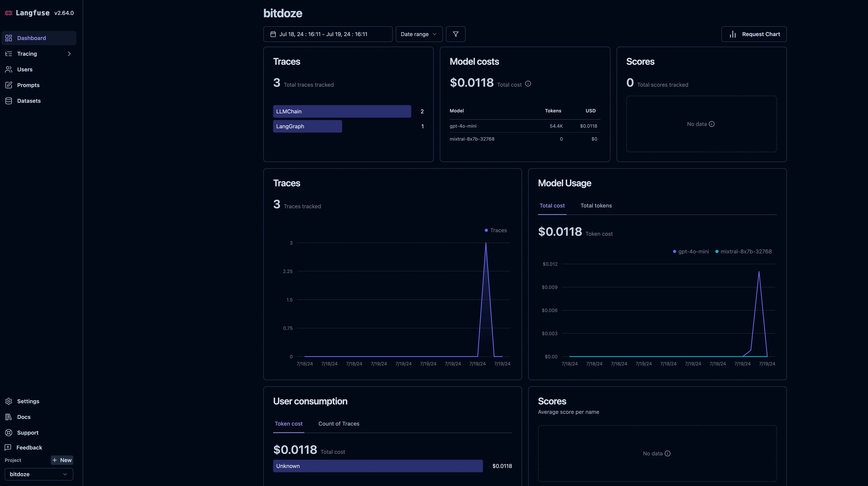The height and width of the screenshot is (486, 868).
Task: Open Settings via the gear icon
Action: tap(9, 401)
